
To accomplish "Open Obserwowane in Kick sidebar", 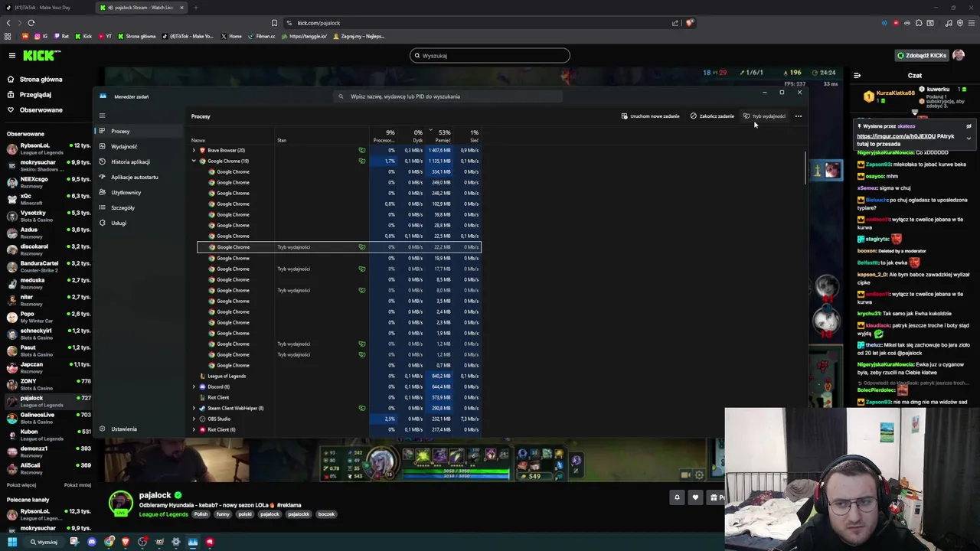I will (x=34, y=110).
